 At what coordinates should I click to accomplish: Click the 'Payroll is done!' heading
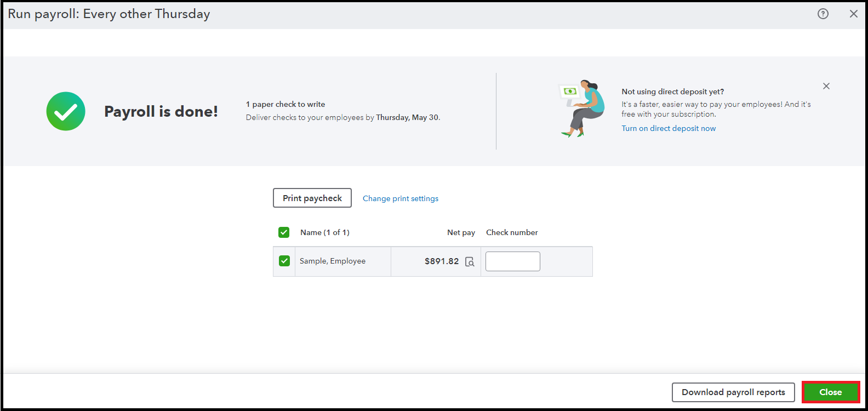coord(161,111)
